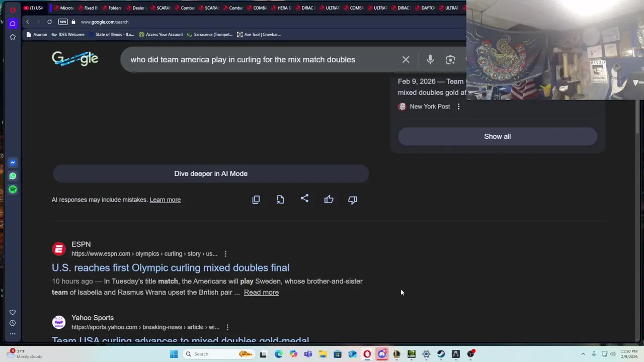Open Outlook from the taskbar

[352, 354]
